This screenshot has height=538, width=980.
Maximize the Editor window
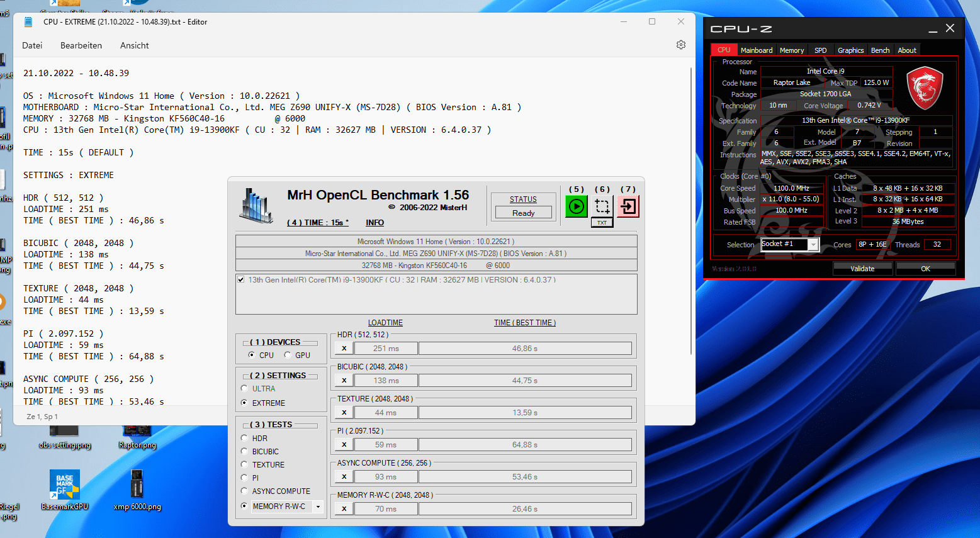652,21
